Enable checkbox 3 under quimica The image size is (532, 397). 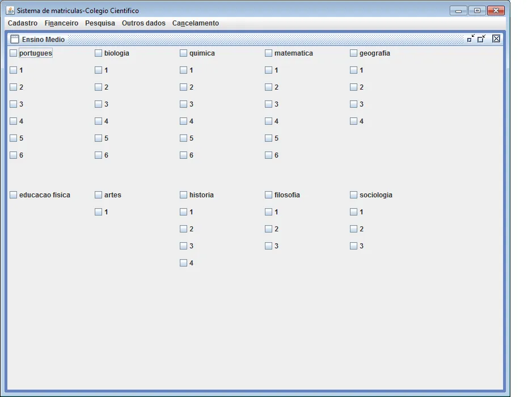pyautogui.click(x=184, y=104)
